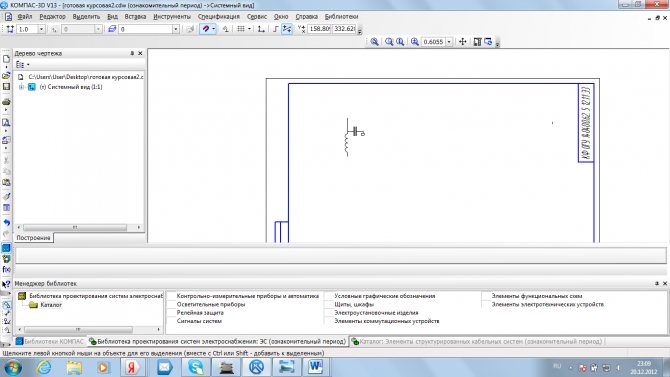This screenshot has height=377, width=670.
Task: Click the magnet snap settings icon
Action: pos(206,29)
